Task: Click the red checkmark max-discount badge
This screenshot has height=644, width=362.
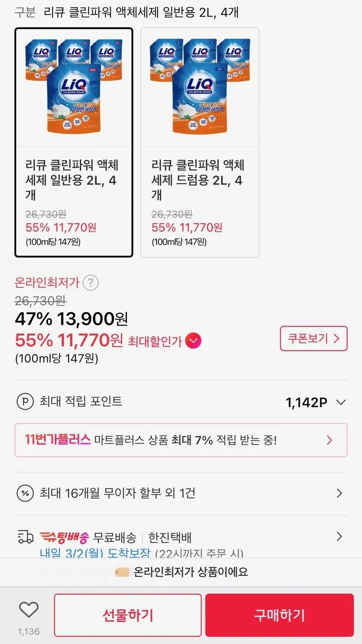Action: coord(193,341)
